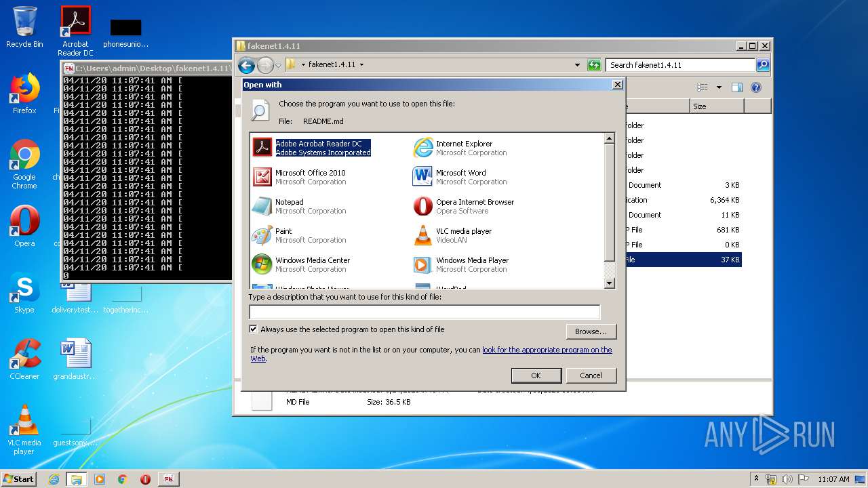Select the 681 KB file row
This screenshot has height=488, width=868.
(684, 230)
